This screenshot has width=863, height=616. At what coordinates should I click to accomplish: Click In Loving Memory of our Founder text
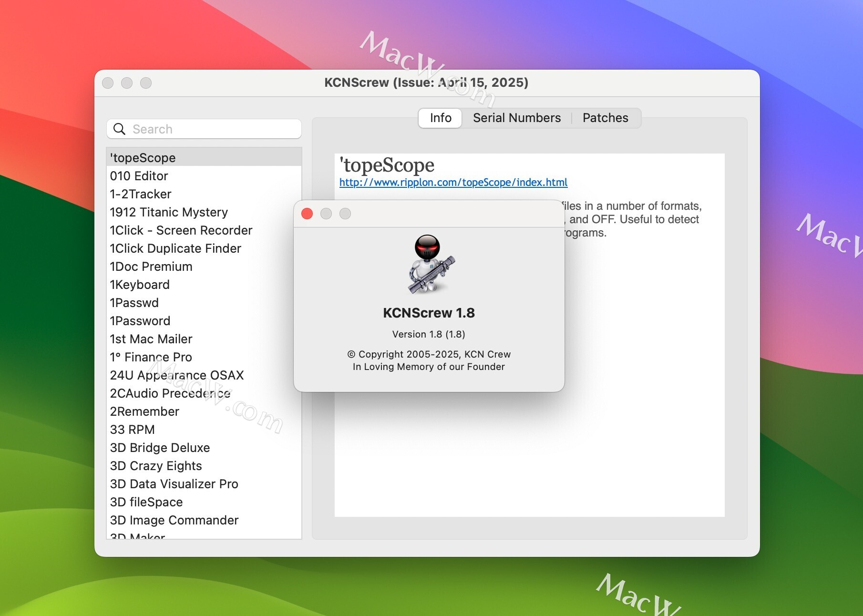point(429,367)
